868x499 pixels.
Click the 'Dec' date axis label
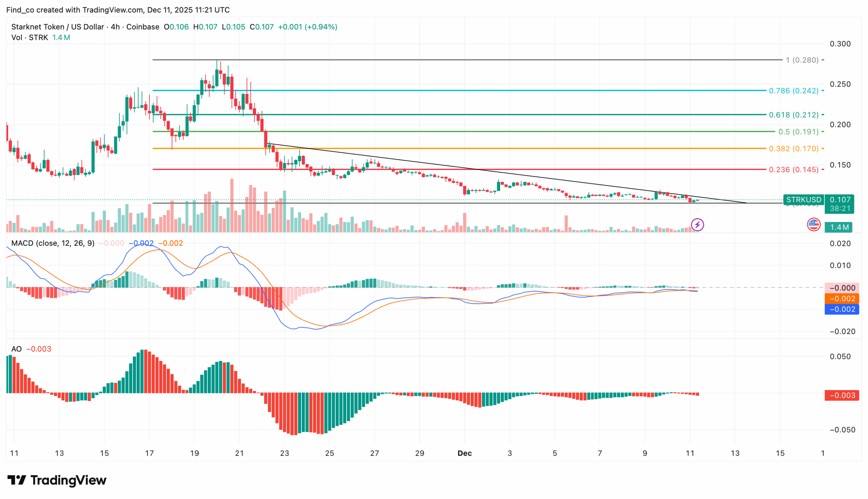(x=465, y=453)
